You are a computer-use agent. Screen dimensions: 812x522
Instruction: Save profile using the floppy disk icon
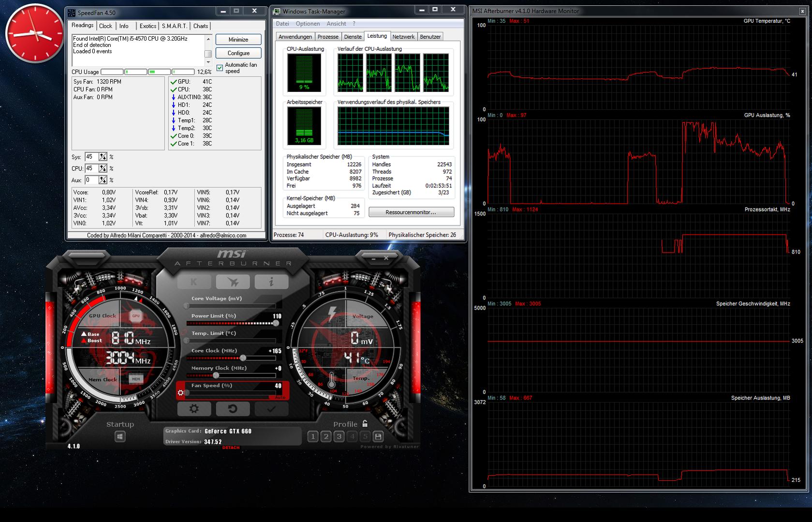378,437
